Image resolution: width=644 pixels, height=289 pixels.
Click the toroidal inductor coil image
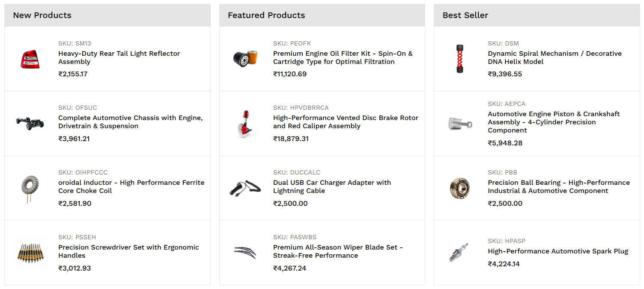(x=30, y=188)
